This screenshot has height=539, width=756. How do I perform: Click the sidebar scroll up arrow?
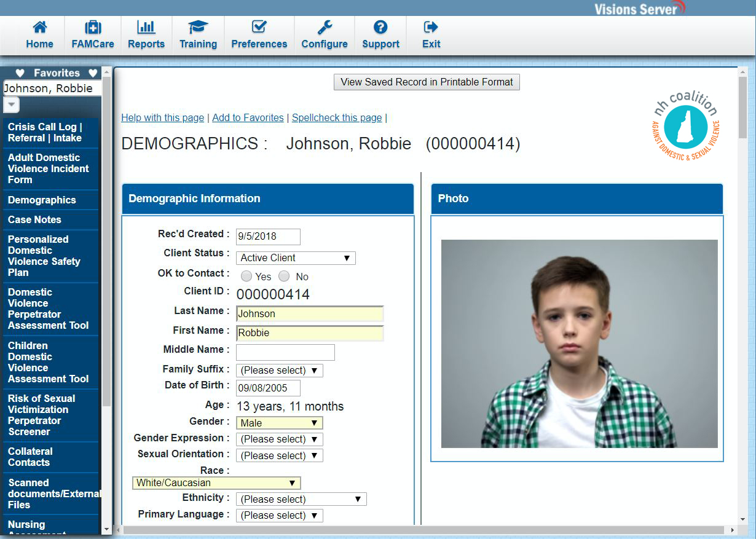[x=106, y=72]
